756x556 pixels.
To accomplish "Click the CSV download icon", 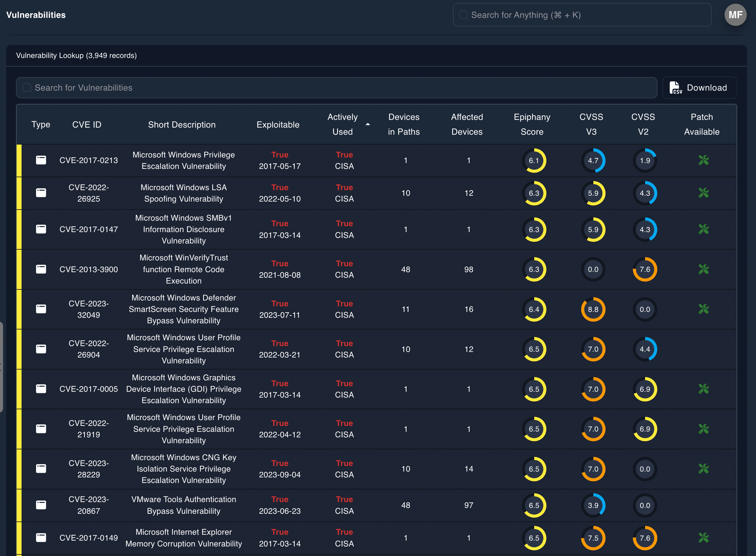I will [x=676, y=88].
